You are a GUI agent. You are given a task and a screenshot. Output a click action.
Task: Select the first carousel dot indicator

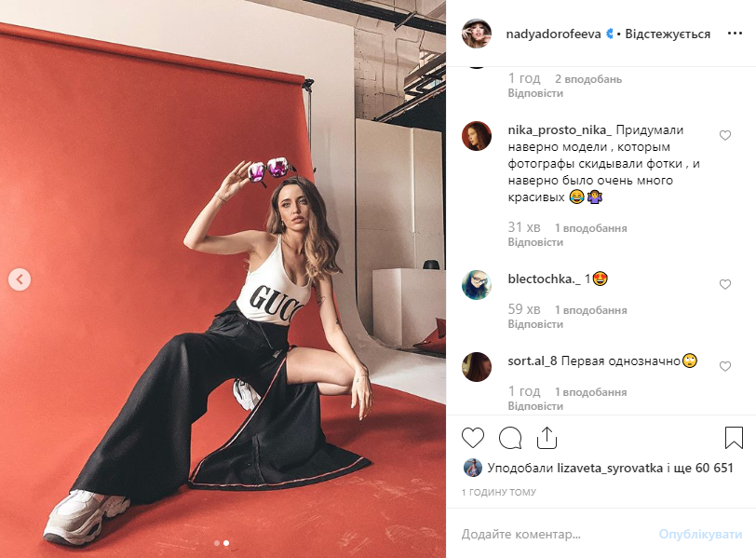coord(217,543)
